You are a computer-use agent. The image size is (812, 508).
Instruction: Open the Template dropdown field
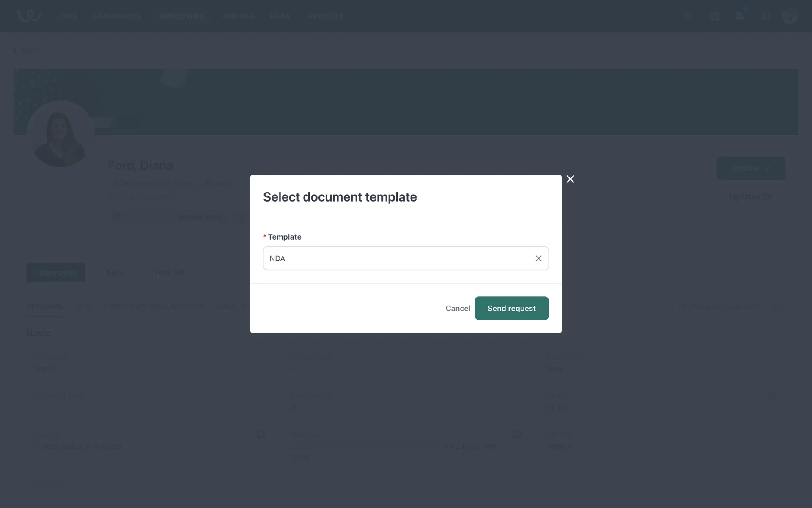click(x=398, y=258)
